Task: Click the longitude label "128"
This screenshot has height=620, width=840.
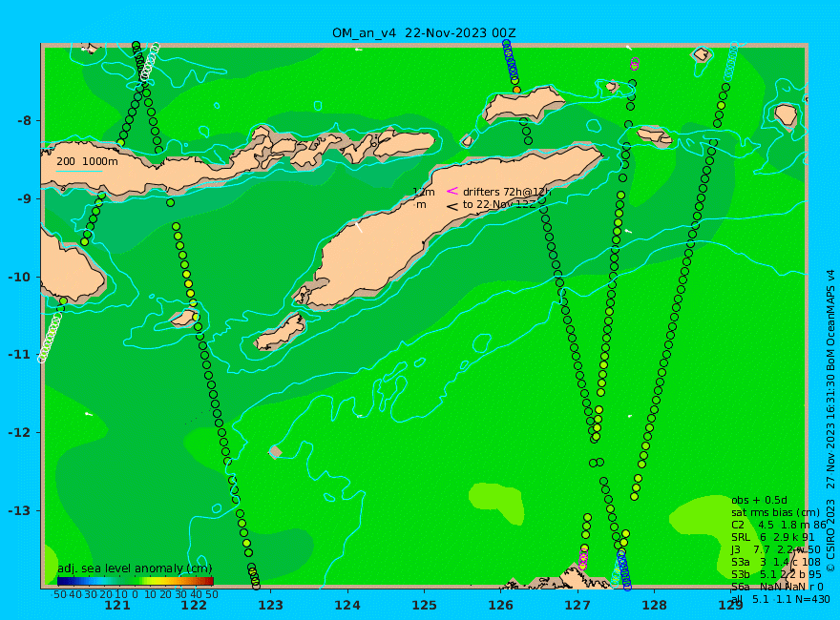Action: (655, 606)
